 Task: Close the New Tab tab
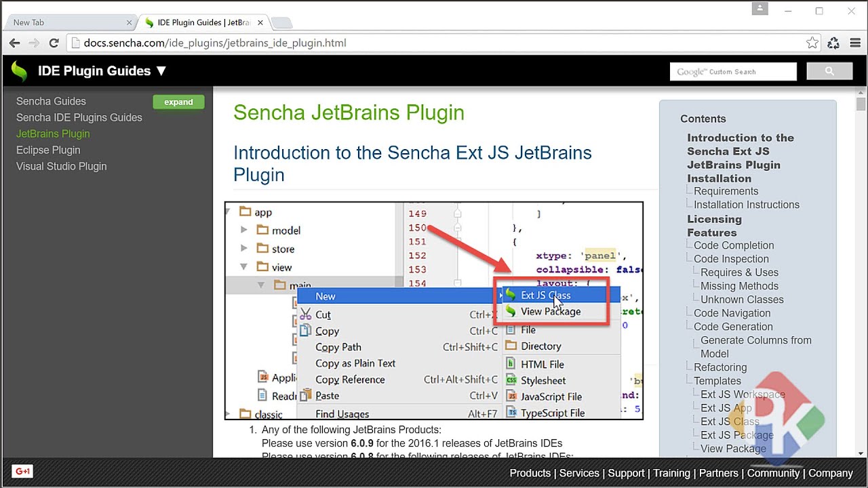point(128,22)
